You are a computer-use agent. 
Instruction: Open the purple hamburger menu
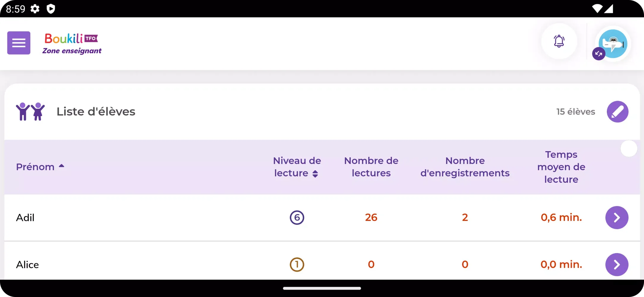coord(19,43)
